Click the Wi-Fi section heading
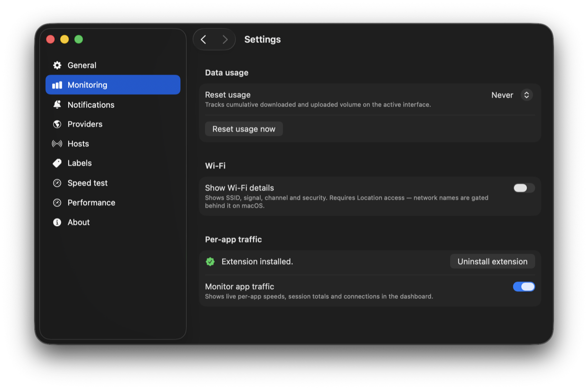This screenshot has height=390, width=588. tap(215, 166)
